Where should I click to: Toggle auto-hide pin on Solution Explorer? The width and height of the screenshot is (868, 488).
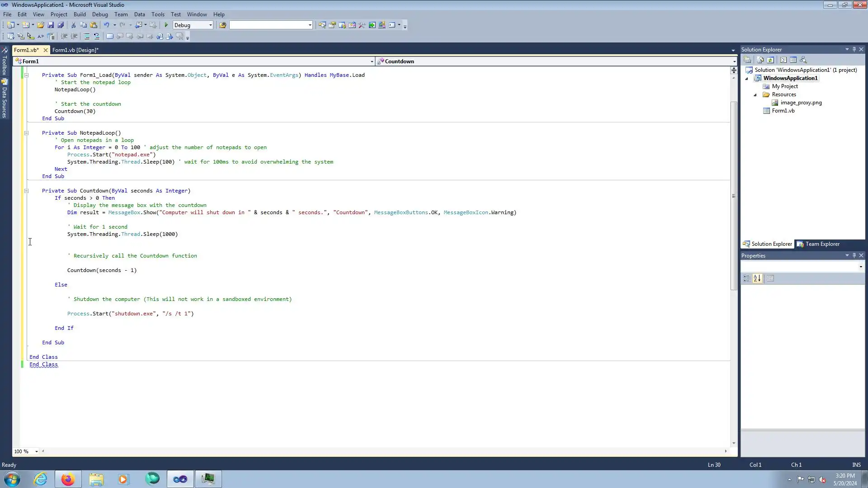[854, 49]
